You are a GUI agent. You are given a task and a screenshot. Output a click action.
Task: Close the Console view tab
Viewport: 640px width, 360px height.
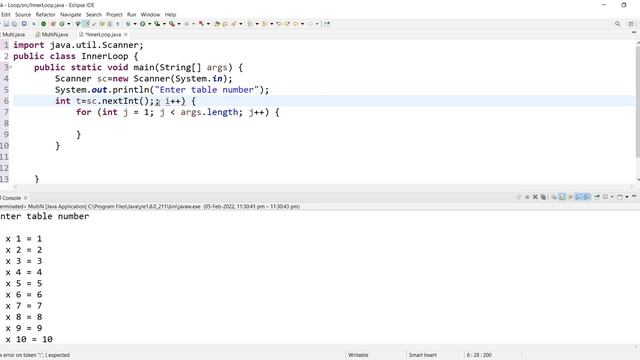(x=26, y=198)
